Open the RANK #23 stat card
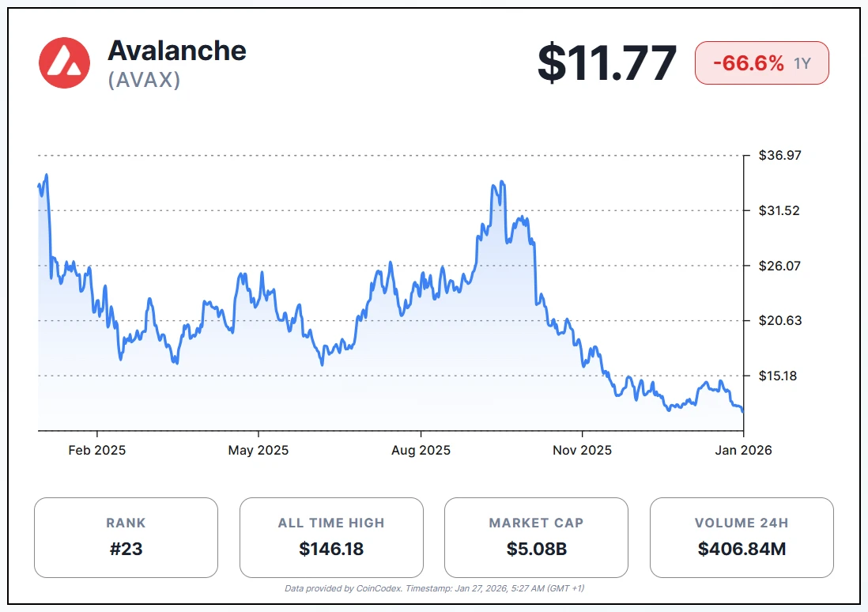The width and height of the screenshot is (868, 612). [x=126, y=537]
